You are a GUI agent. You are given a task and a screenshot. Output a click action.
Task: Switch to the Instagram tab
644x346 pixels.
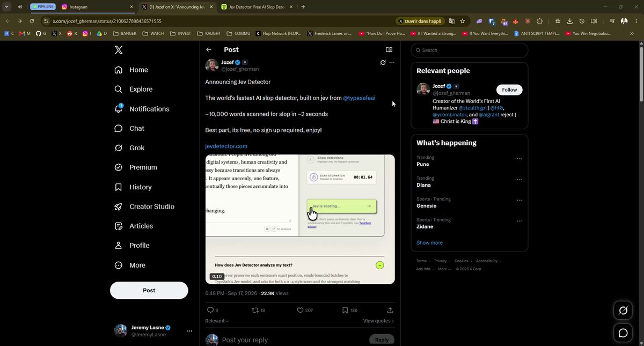[97, 7]
